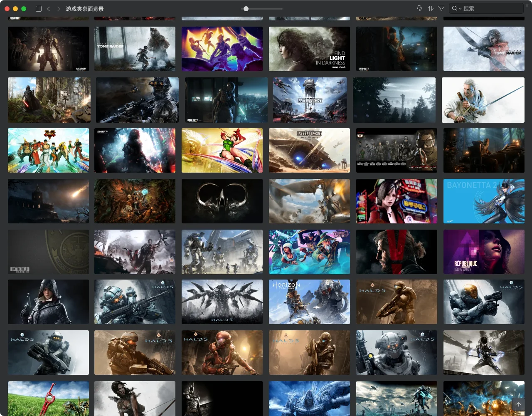Screen dimensions: 532x416
Task: Select the white-haired Witcher Geralt wallpaper
Action: pos(483,100)
